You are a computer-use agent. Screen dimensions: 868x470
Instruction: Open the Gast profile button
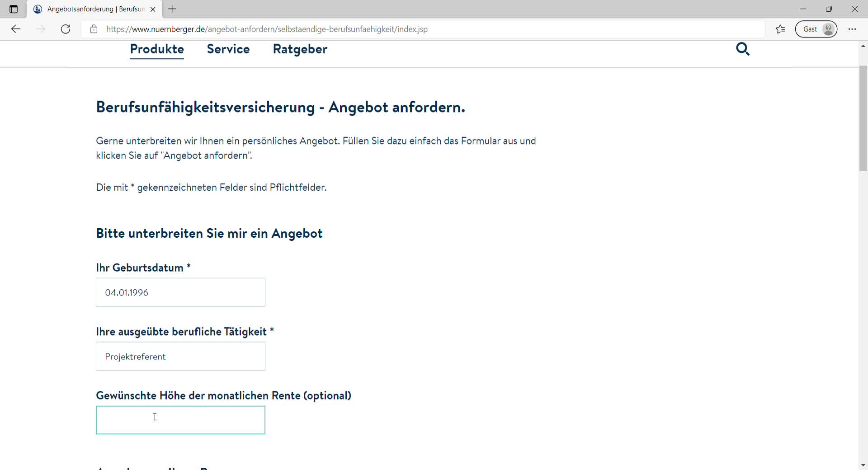(x=816, y=29)
